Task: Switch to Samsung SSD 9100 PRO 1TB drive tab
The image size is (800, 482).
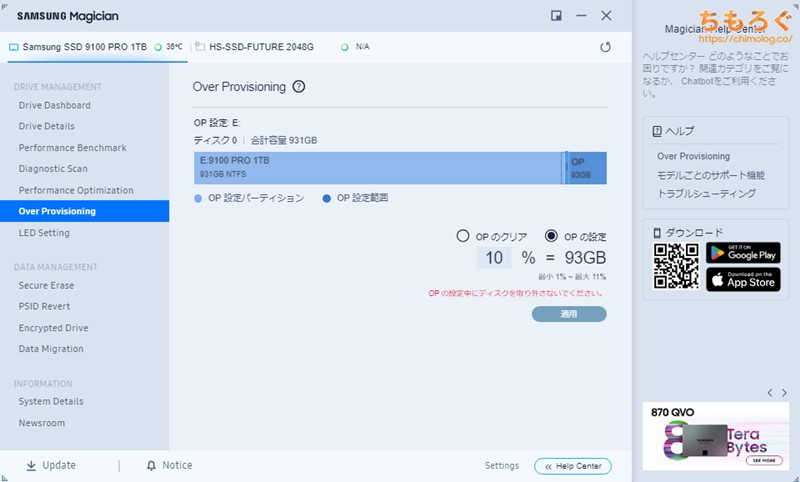Action: point(97,47)
